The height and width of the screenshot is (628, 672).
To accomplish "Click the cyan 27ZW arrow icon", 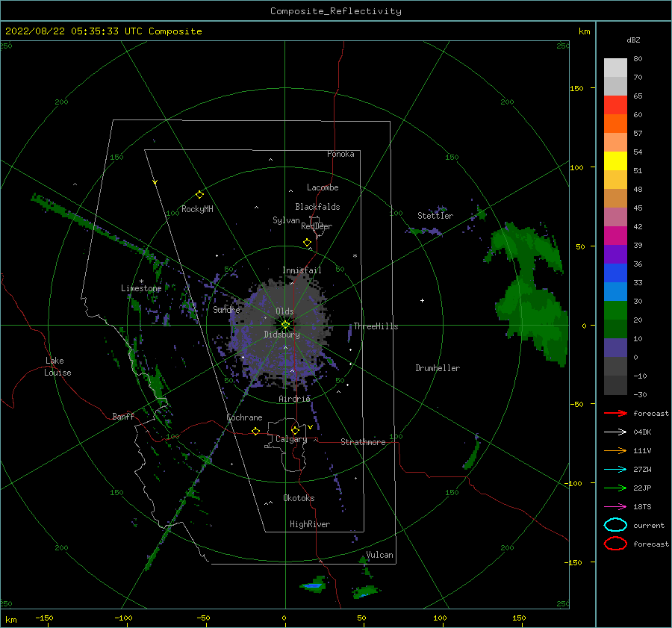I will 615,470.
